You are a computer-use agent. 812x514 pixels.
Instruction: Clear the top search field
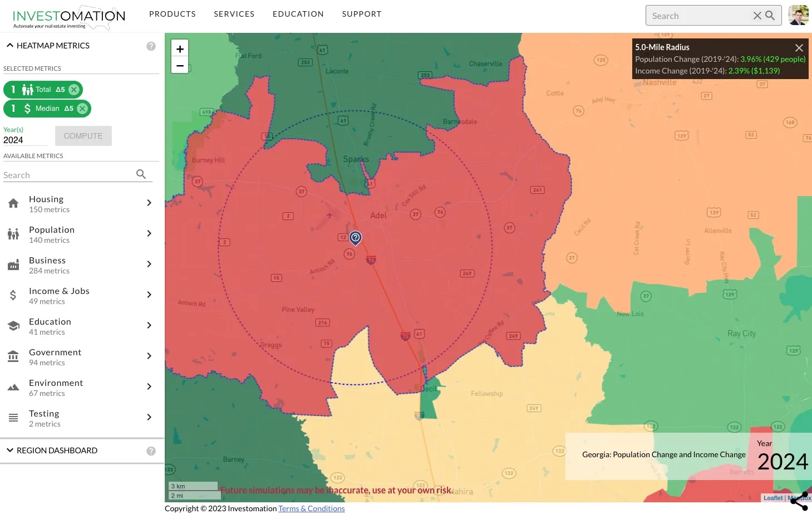coord(757,16)
